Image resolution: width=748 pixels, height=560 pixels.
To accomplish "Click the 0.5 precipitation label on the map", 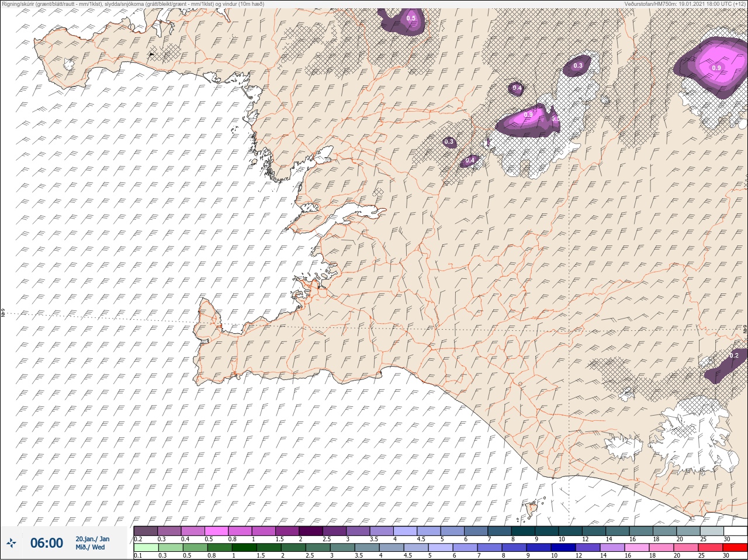I will tap(411, 18).
